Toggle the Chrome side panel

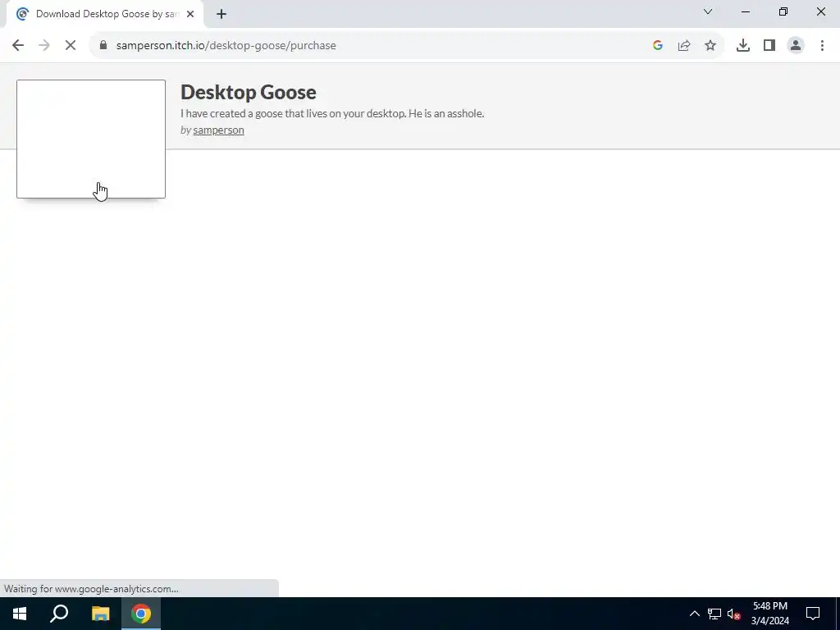point(769,46)
